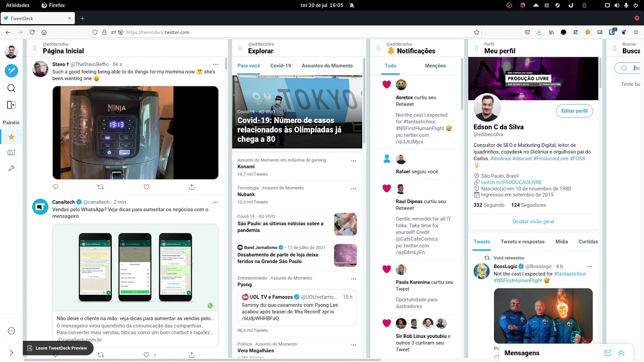The width and height of the screenshot is (644, 362).
Task: Open the account avatar in the sidebar
Action: pos(11,52)
